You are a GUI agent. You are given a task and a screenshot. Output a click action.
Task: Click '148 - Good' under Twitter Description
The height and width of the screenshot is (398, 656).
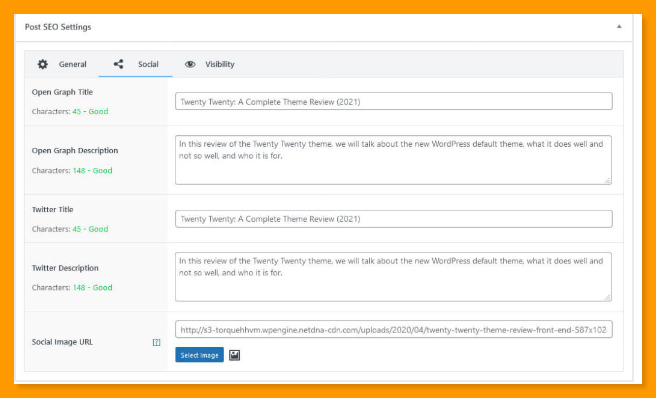(x=92, y=288)
